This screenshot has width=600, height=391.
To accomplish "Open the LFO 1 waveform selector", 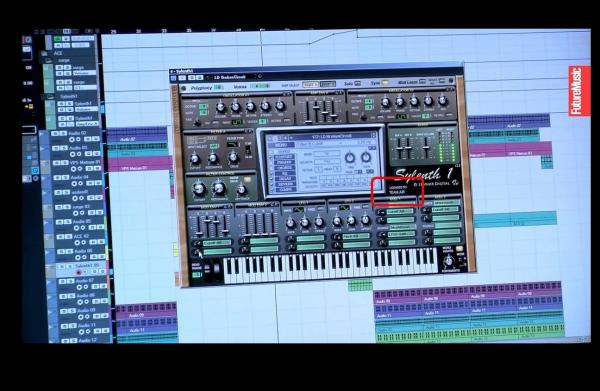I will click(298, 209).
